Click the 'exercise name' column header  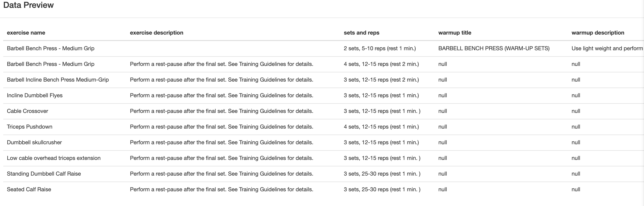(x=26, y=33)
